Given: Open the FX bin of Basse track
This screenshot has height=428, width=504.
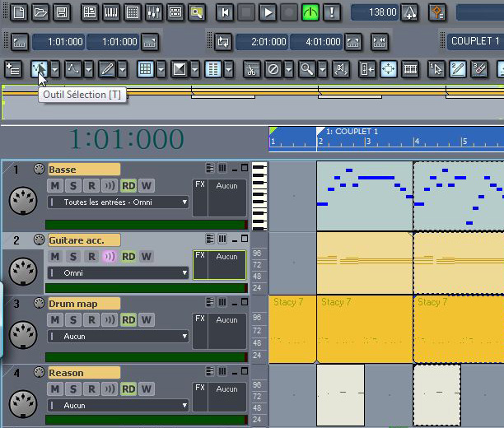Looking at the screenshot, I should tap(220, 198).
